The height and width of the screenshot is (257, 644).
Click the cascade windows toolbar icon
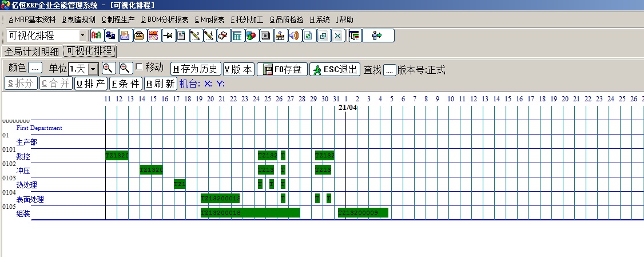(x=323, y=36)
